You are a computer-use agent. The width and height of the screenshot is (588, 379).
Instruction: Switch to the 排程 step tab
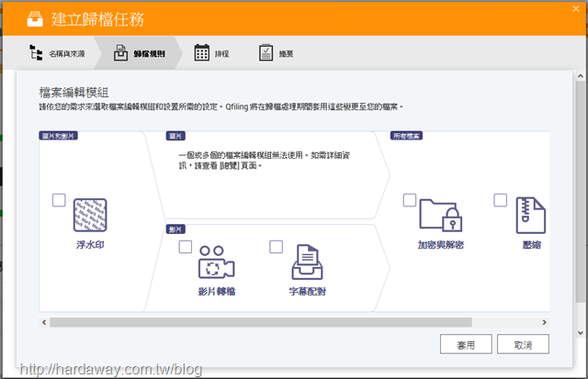211,53
